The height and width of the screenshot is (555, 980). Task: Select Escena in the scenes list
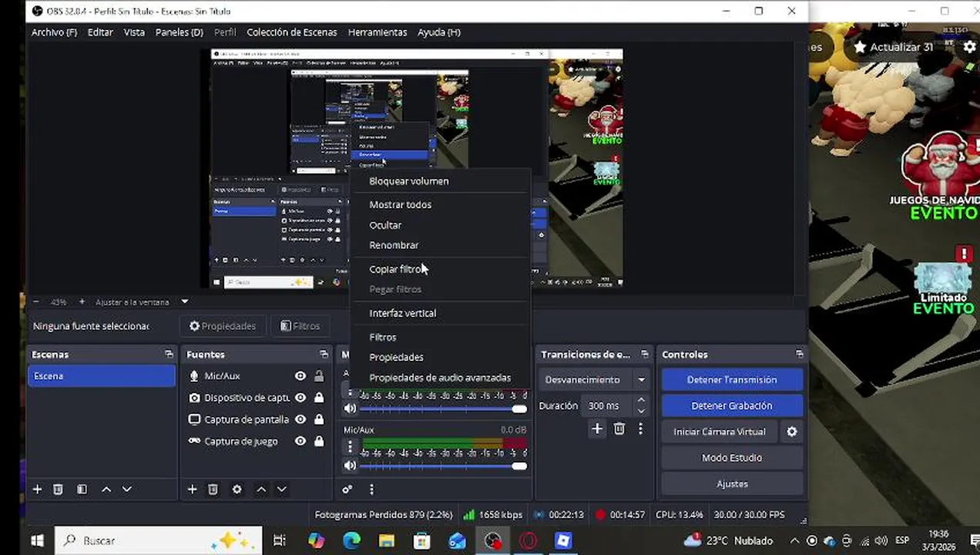point(101,376)
